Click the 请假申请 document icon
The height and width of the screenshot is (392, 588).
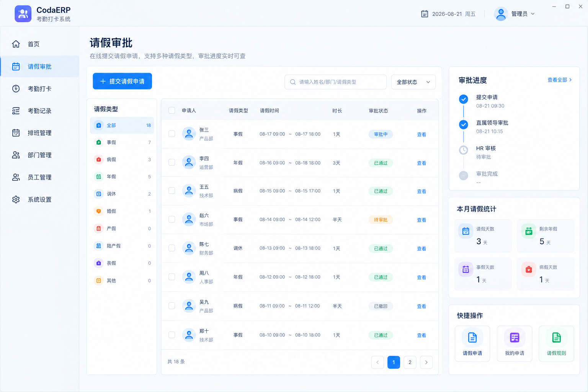coord(472,338)
